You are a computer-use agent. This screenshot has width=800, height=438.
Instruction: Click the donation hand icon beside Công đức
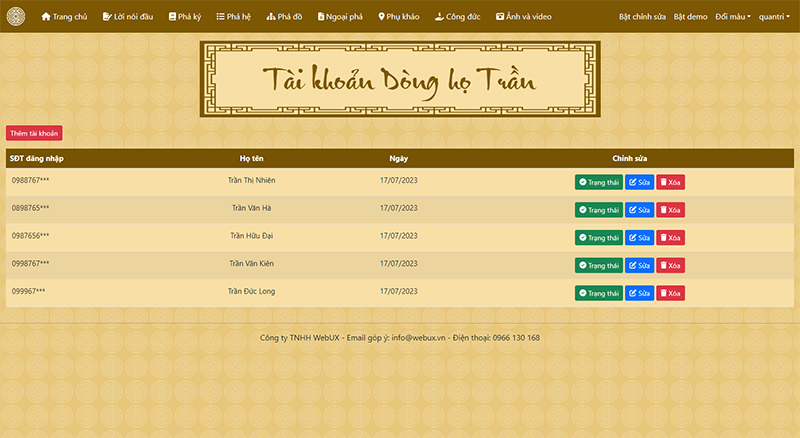tap(439, 17)
